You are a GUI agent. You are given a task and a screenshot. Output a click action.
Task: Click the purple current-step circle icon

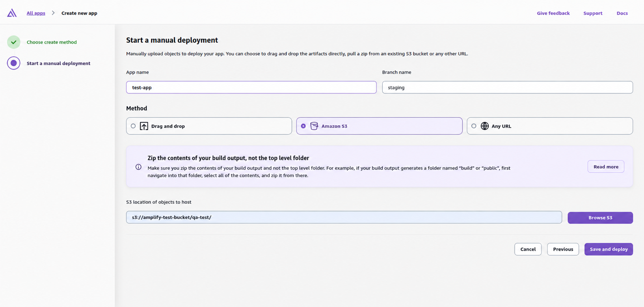14,63
